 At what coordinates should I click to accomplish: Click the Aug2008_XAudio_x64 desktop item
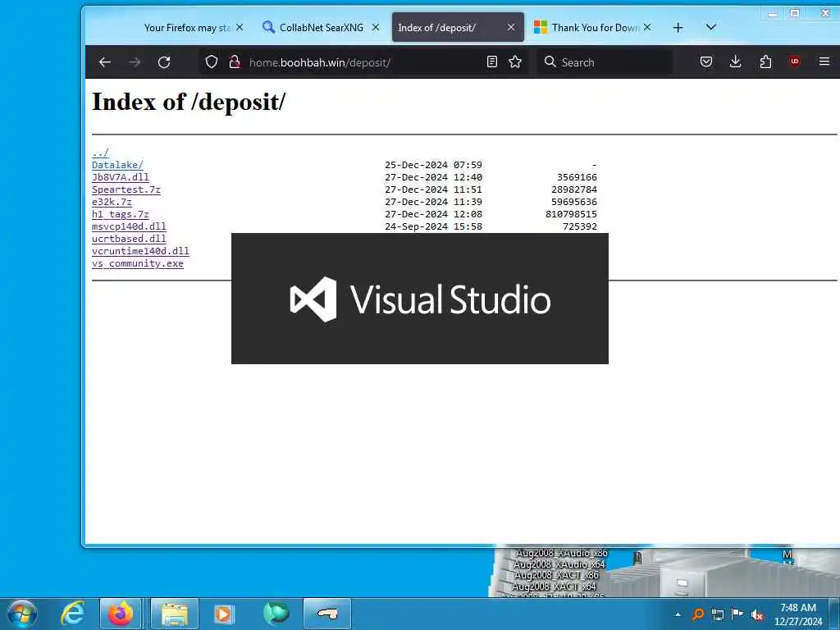[x=559, y=564]
